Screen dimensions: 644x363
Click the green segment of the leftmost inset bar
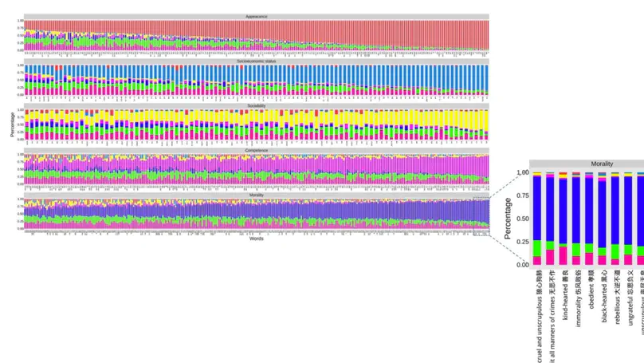(537, 248)
